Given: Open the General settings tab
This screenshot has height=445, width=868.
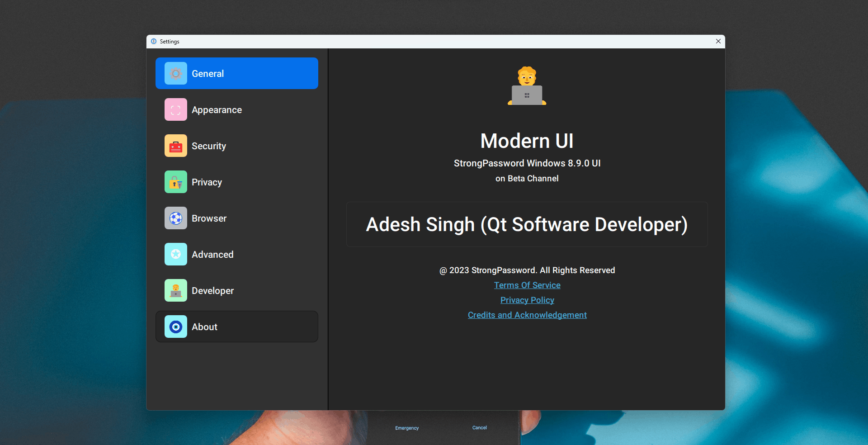Looking at the screenshot, I should [237, 73].
